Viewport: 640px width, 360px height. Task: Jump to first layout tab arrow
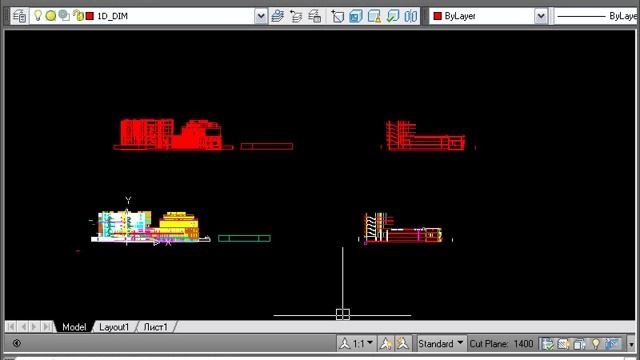point(11,327)
